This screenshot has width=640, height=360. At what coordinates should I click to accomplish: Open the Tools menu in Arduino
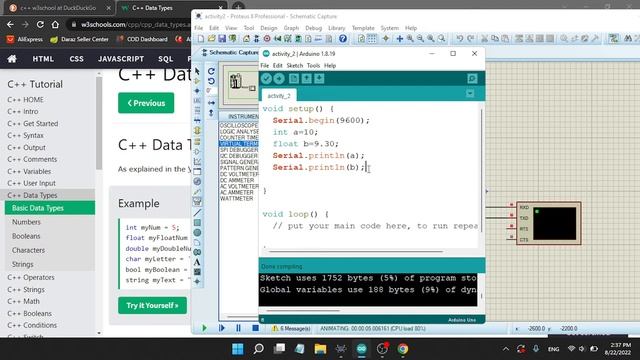pos(313,65)
